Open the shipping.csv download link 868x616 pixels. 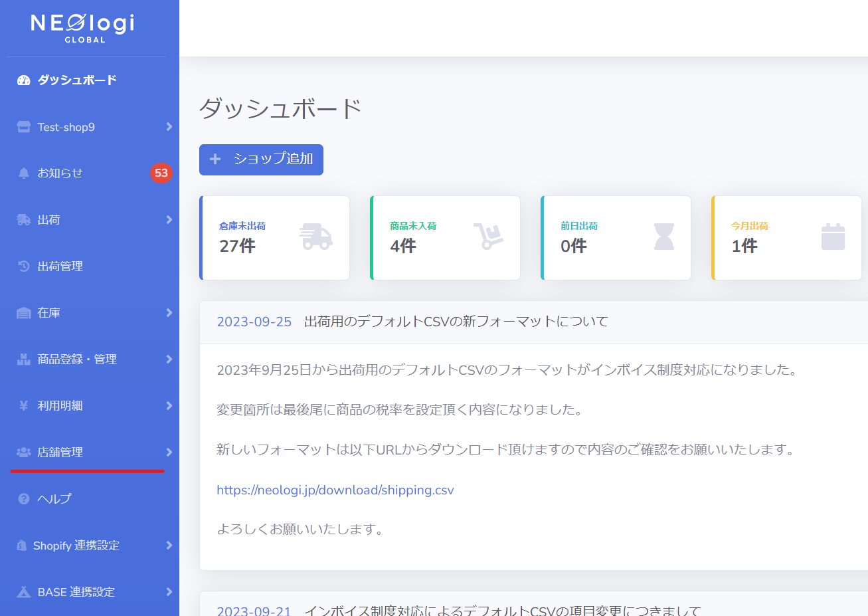point(335,490)
